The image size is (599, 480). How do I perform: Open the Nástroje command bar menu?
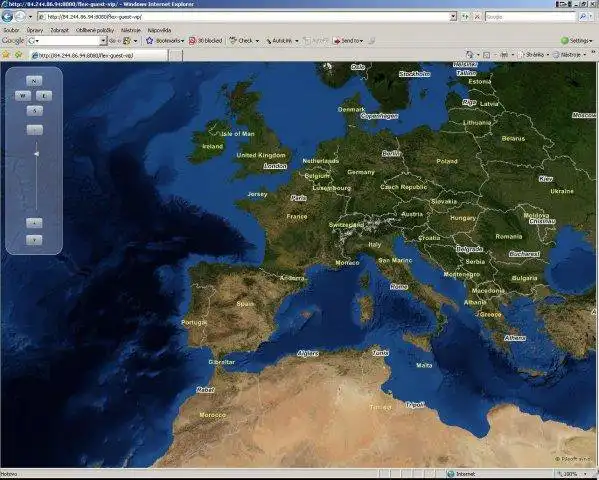pyautogui.click(x=569, y=55)
